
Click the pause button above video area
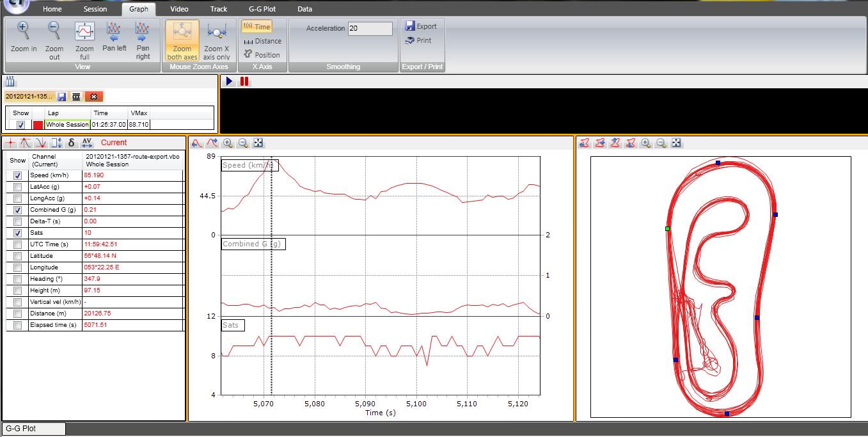point(244,81)
